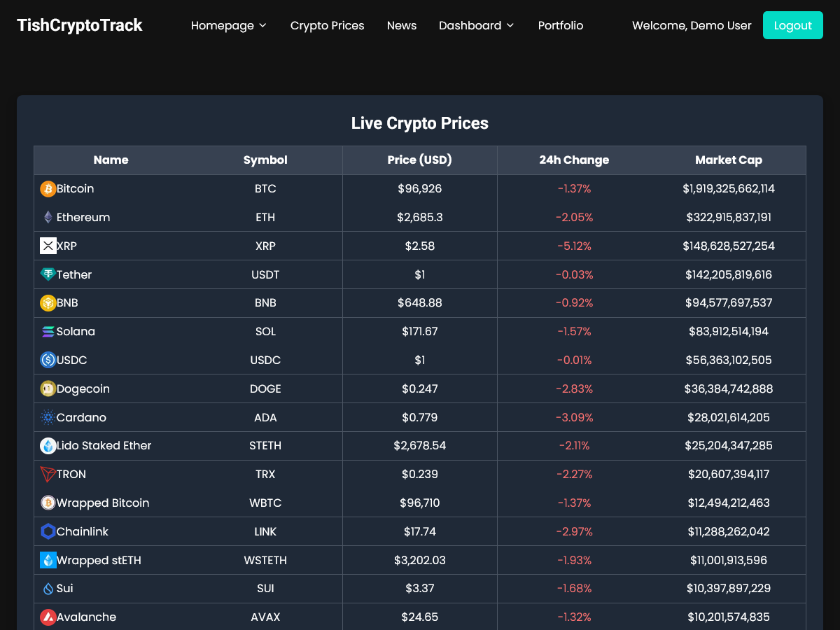Click the Solana logo icon

pos(48,332)
